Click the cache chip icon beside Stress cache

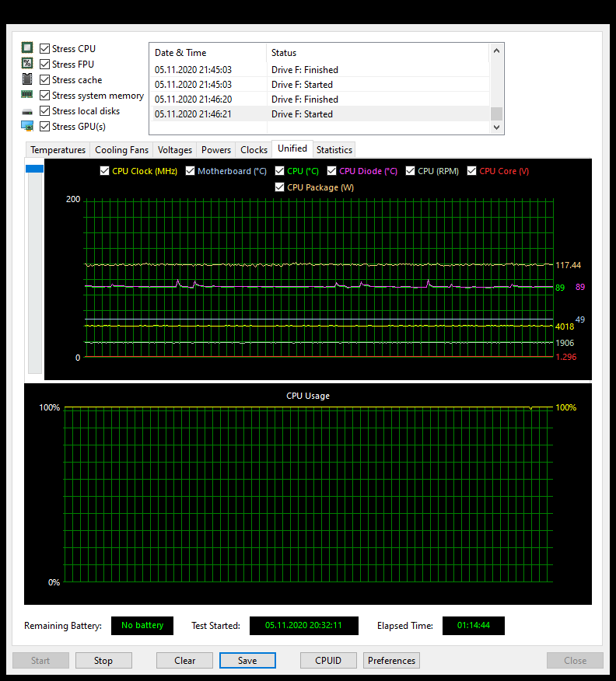coord(27,79)
